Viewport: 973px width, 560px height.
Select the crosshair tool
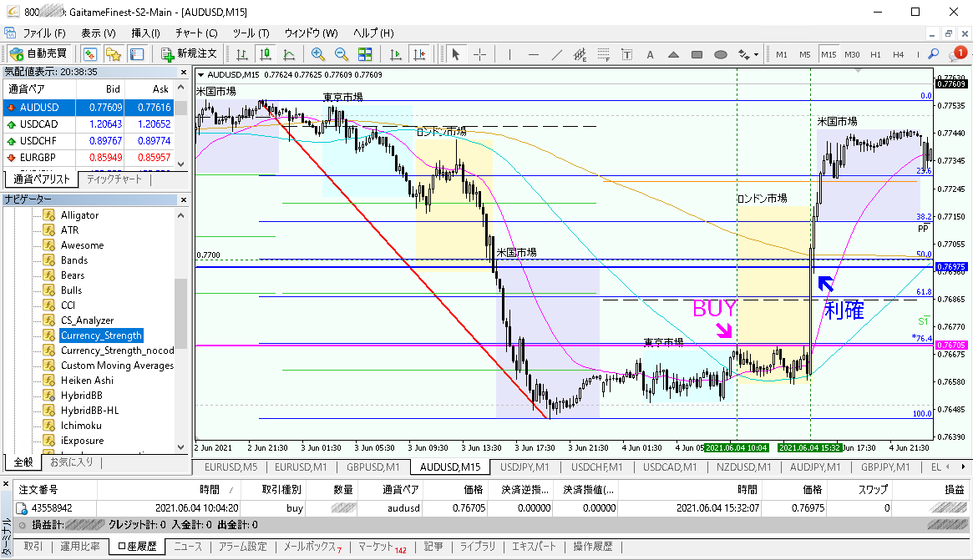pos(479,54)
